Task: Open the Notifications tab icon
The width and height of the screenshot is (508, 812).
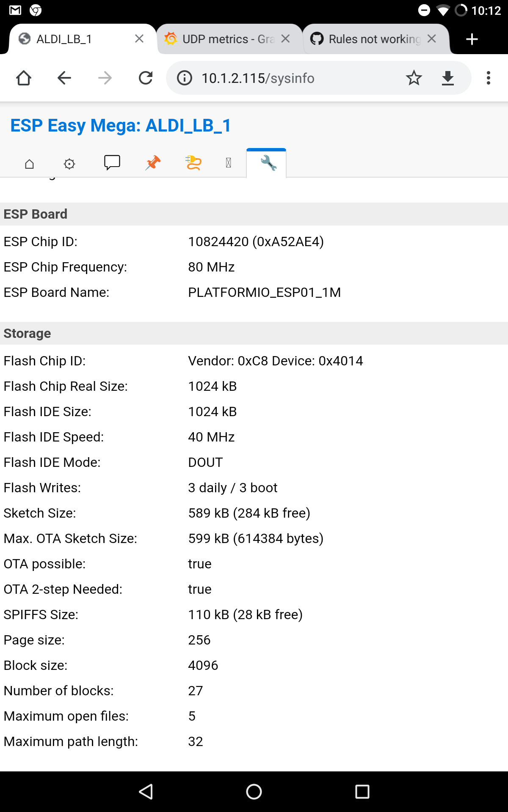Action: tap(229, 163)
